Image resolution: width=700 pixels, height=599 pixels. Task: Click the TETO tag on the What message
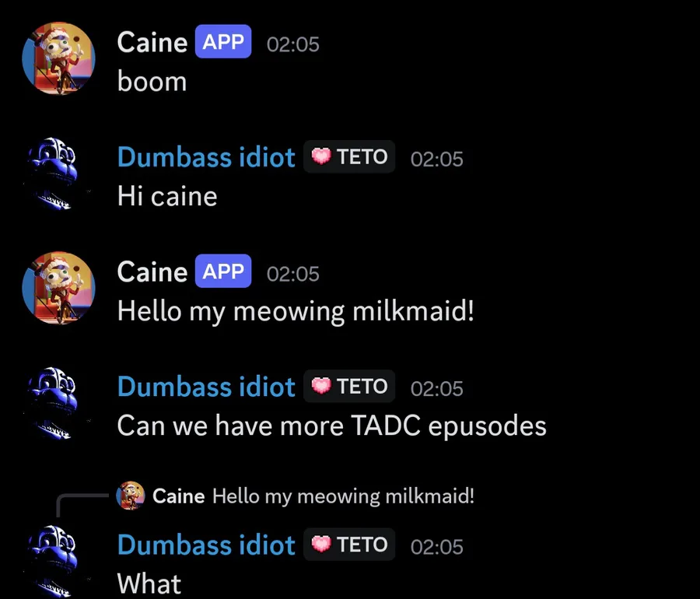(349, 545)
